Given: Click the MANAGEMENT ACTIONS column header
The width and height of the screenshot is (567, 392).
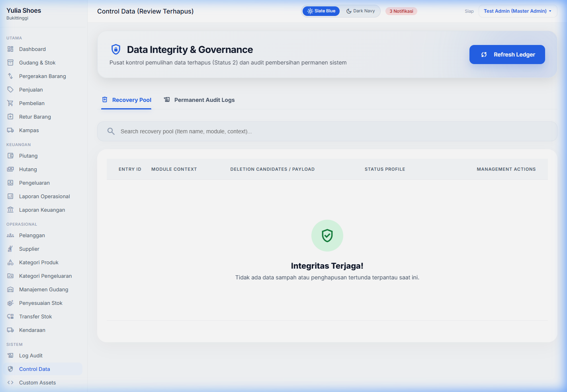Looking at the screenshot, I should click(x=506, y=169).
